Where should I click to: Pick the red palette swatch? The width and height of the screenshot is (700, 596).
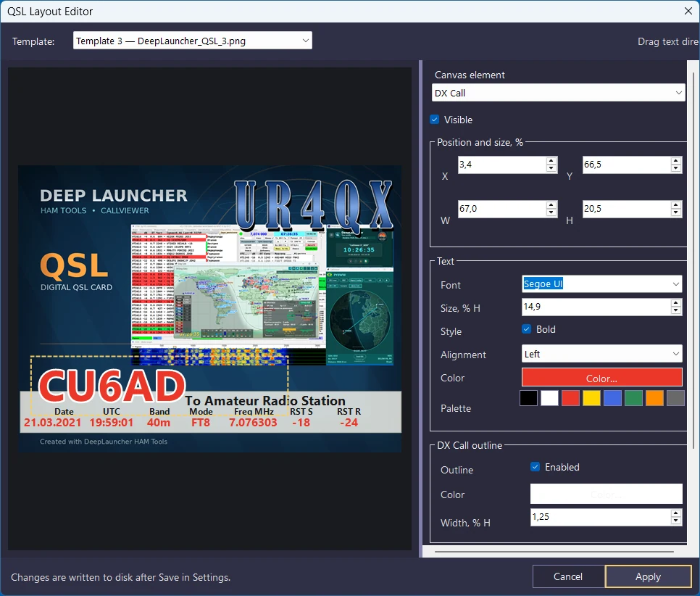point(570,397)
